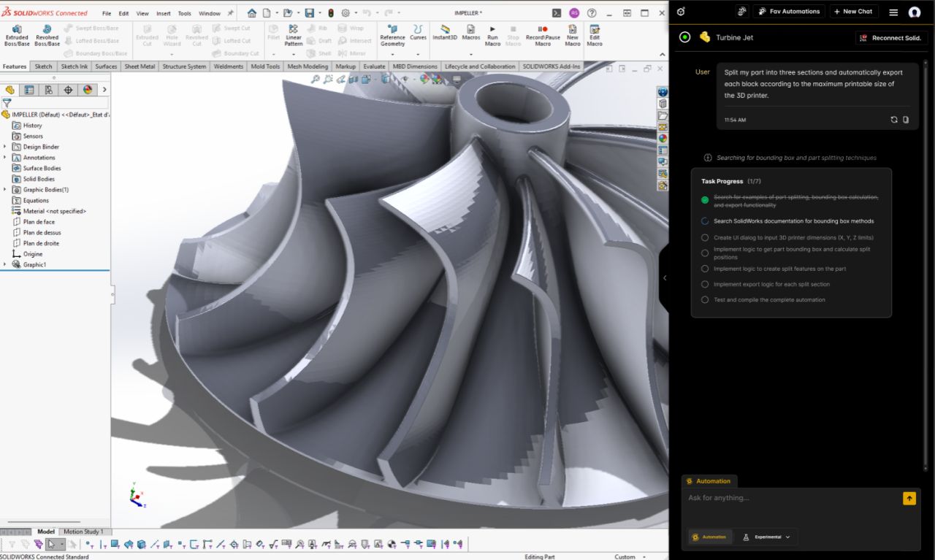This screenshot has width=935, height=560.
Task: Switch to the Motion Study 1 tab
Action: tap(83, 532)
